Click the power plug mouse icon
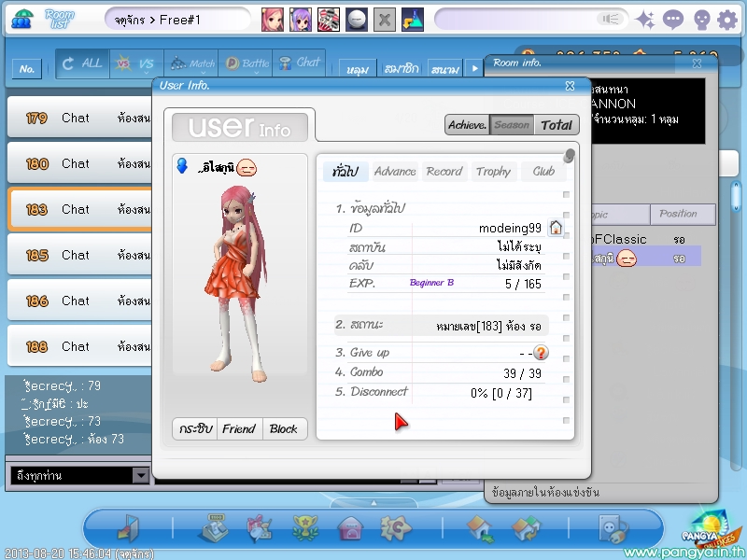 pyautogui.click(x=613, y=528)
